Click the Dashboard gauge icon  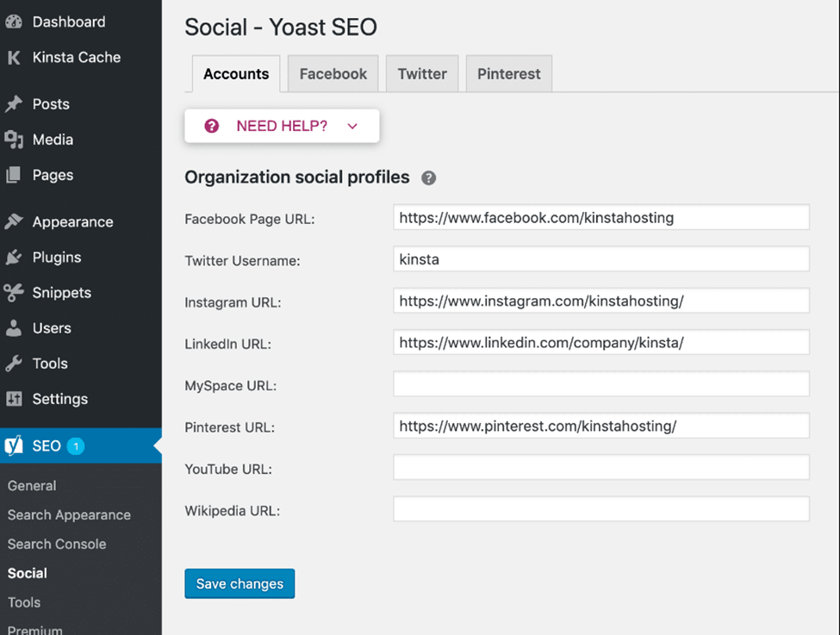(x=14, y=22)
